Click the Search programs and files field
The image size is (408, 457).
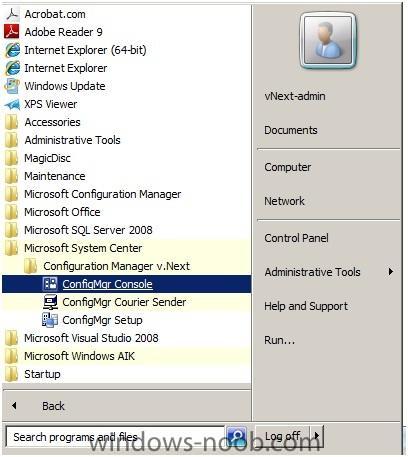pos(115,436)
